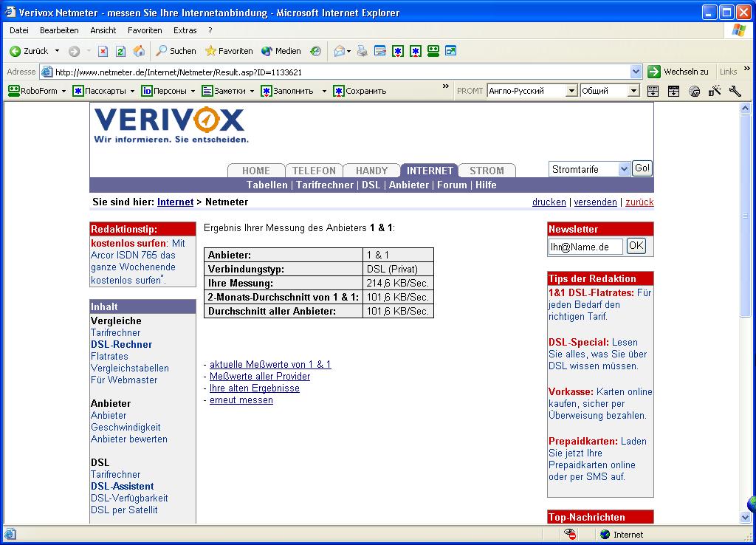Expand the address bar URL dropdown

coord(636,72)
